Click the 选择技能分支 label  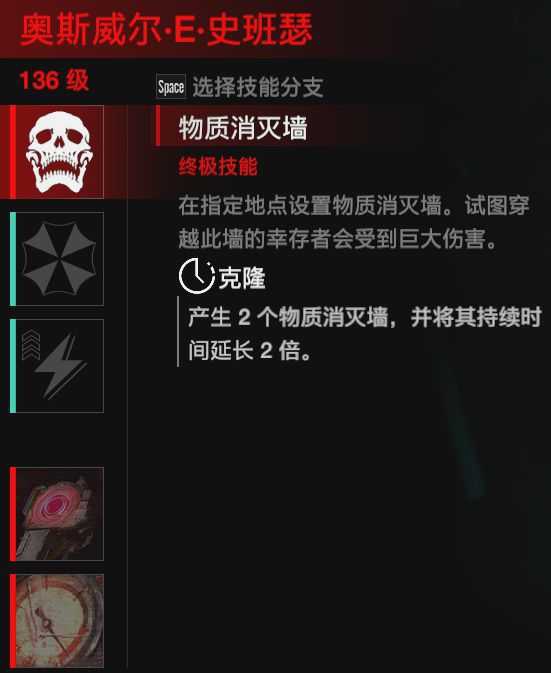click(x=257, y=87)
